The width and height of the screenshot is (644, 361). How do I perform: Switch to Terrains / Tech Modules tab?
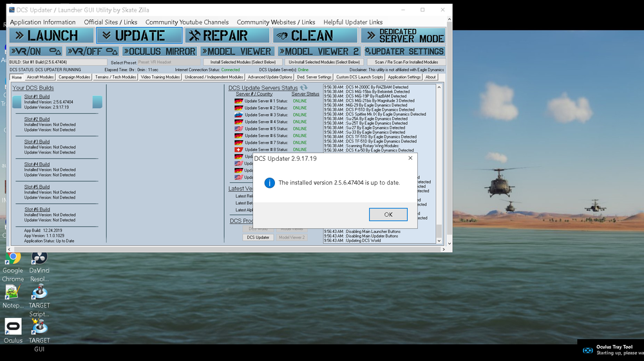coord(115,77)
